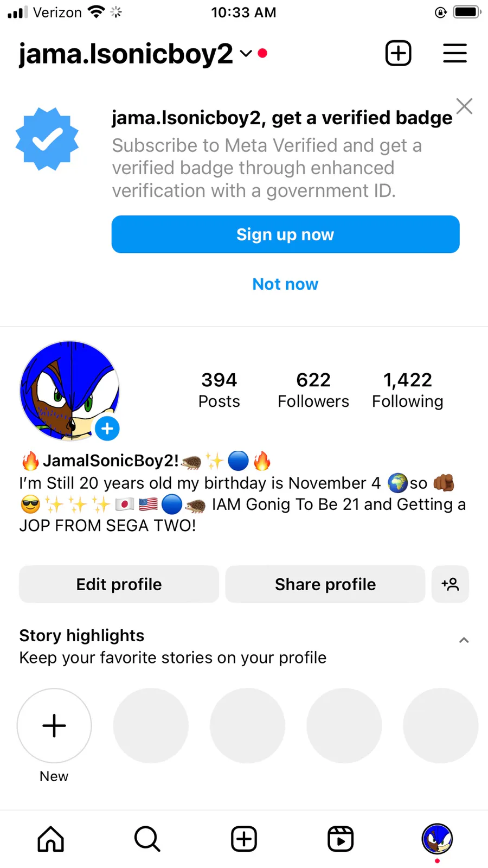Open the Search tab

point(147,839)
